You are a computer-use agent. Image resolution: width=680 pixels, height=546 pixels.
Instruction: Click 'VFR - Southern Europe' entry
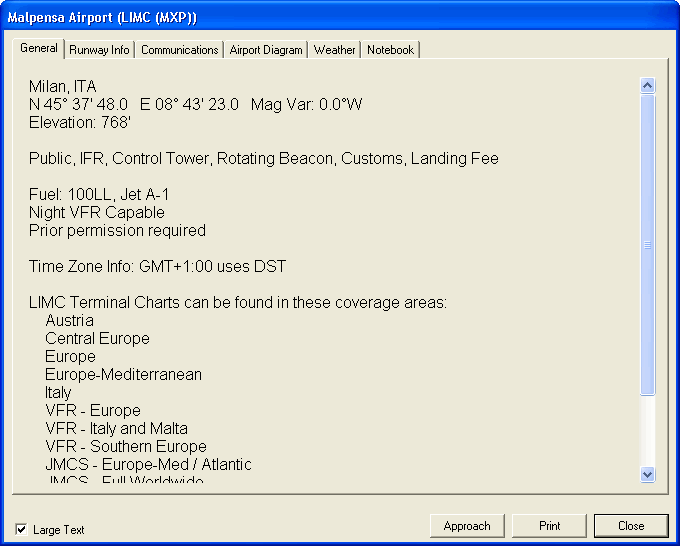(126, 446)
